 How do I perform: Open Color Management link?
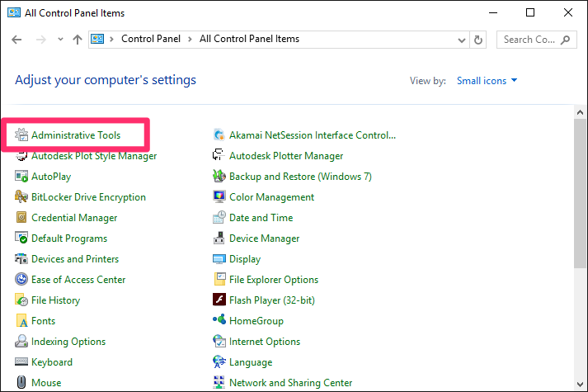(271, 197)
